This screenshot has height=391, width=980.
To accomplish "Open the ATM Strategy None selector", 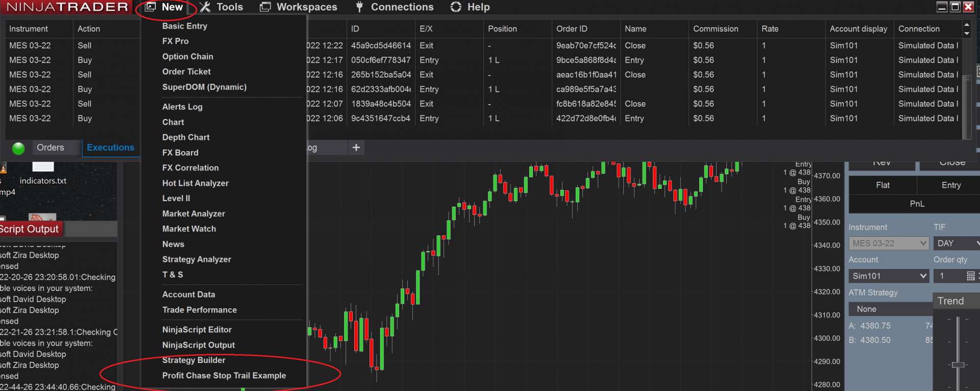I will click(x=891, y=309).
